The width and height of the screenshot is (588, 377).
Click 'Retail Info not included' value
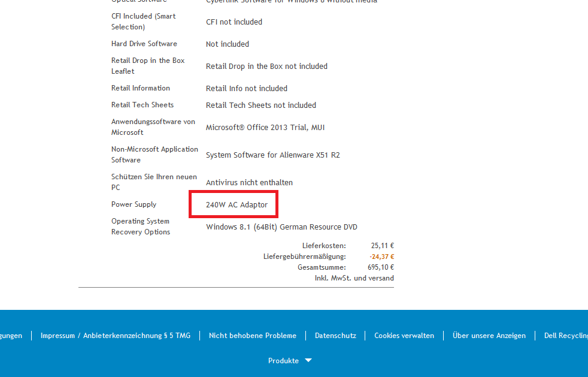pos(246,88)
